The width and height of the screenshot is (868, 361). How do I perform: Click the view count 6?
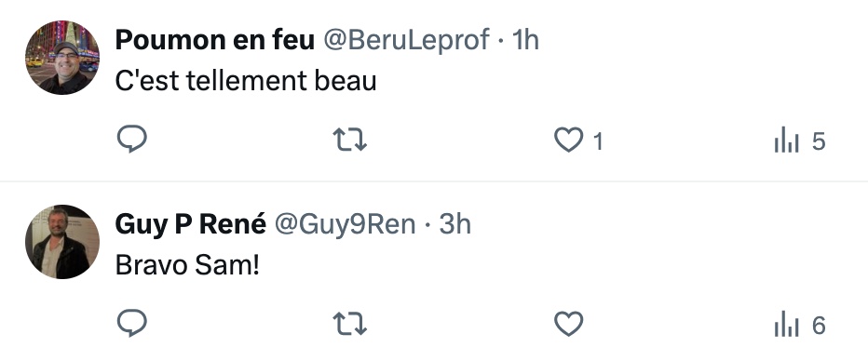pyautogui.click(x=819, y=326)
